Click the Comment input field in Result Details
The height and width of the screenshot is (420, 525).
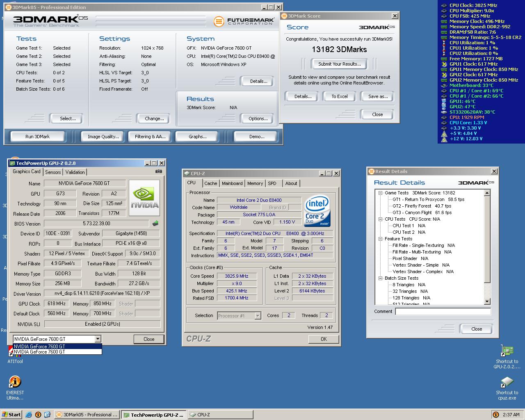click(443, 311)
